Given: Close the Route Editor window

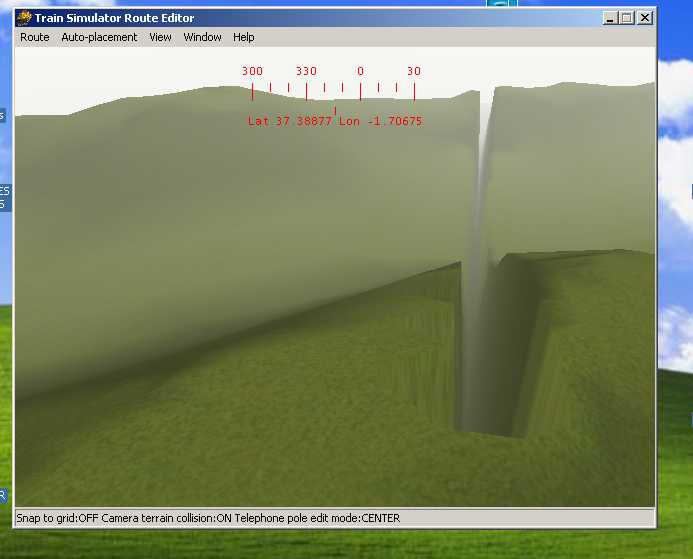Looking at the screenshot, I should [645, 18].
